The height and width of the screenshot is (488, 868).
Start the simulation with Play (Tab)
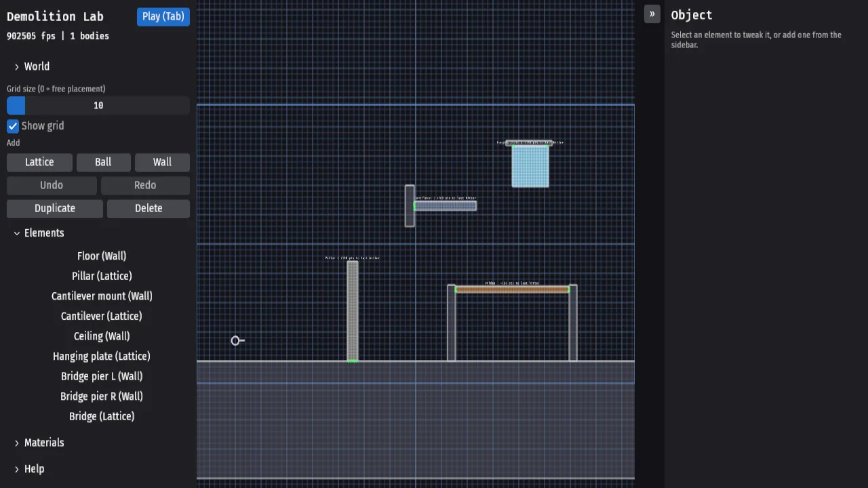coord(163,16)
